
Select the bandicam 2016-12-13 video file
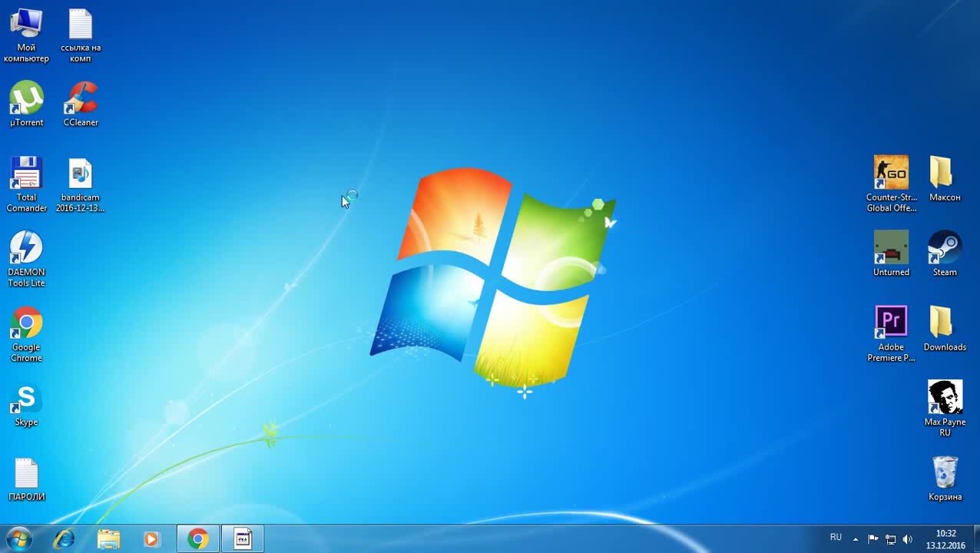pyautogui.click(x=81, y=174)
